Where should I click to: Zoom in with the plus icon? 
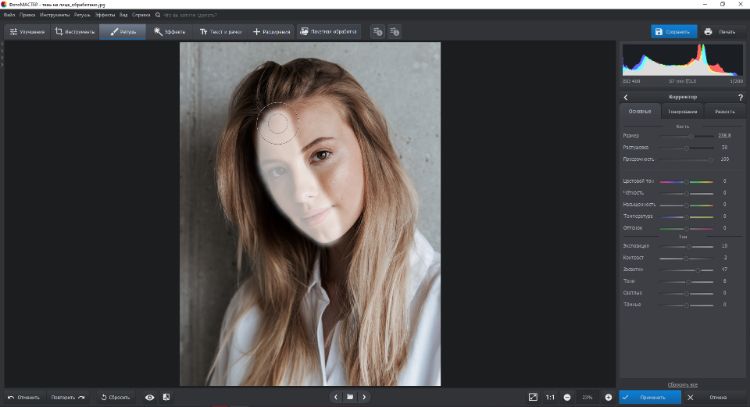[x=608, y=397]
